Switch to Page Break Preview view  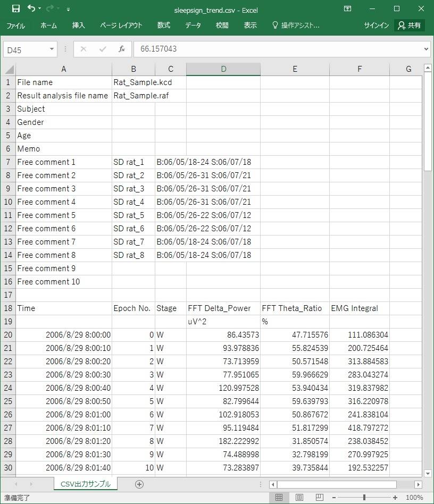[319, 498]
